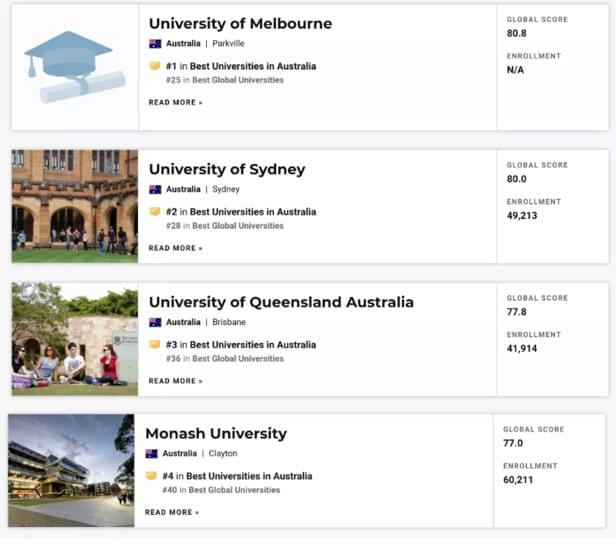Click Read More under University of Melbourne

pyautogui.click(x=175, y=103)
